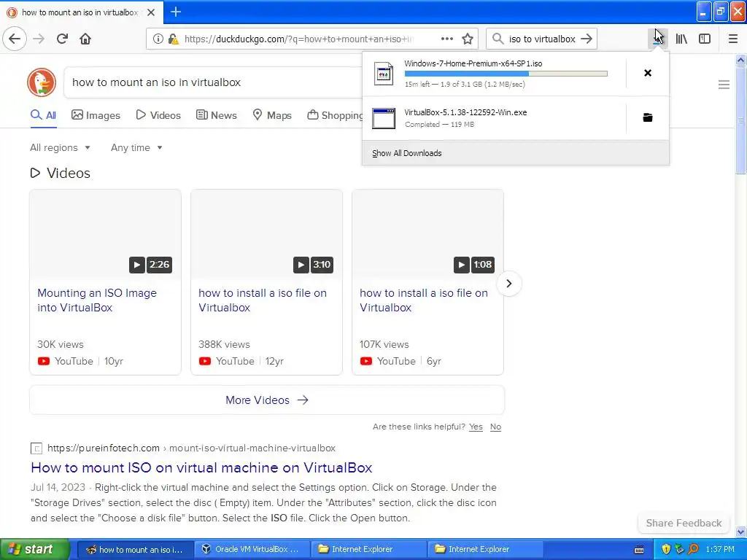
Task: Open 'Mounting an ISO Image into VirtualBox' video
Action: pos(97,300)
